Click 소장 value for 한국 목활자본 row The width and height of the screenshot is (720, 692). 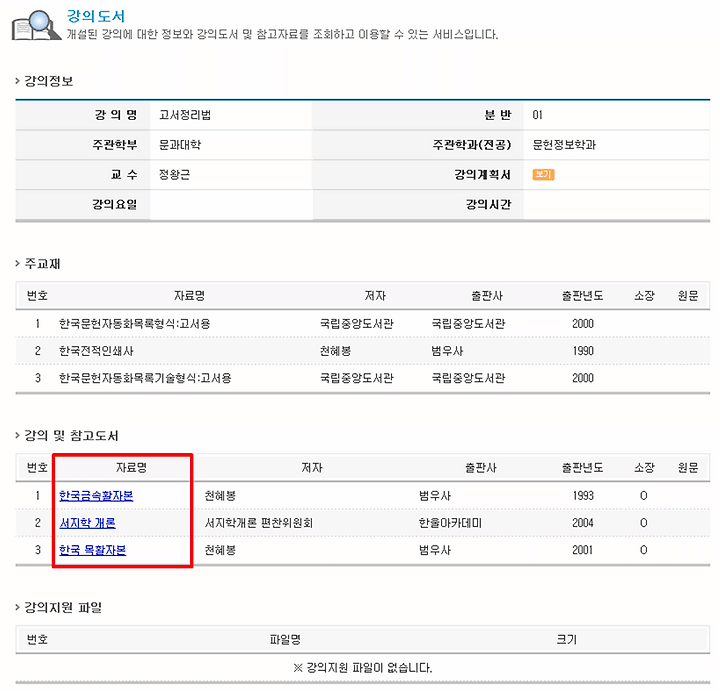pyautogui.click(x=643, y=550)
